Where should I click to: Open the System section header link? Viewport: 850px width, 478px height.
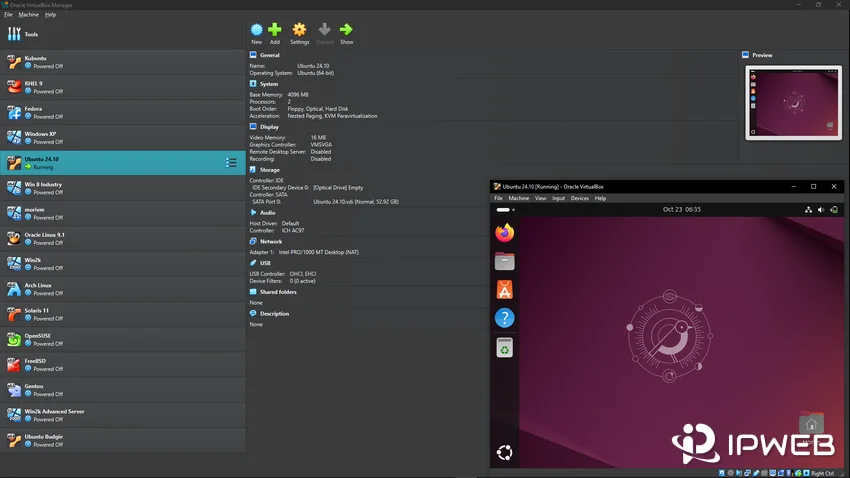click(269, 84)
